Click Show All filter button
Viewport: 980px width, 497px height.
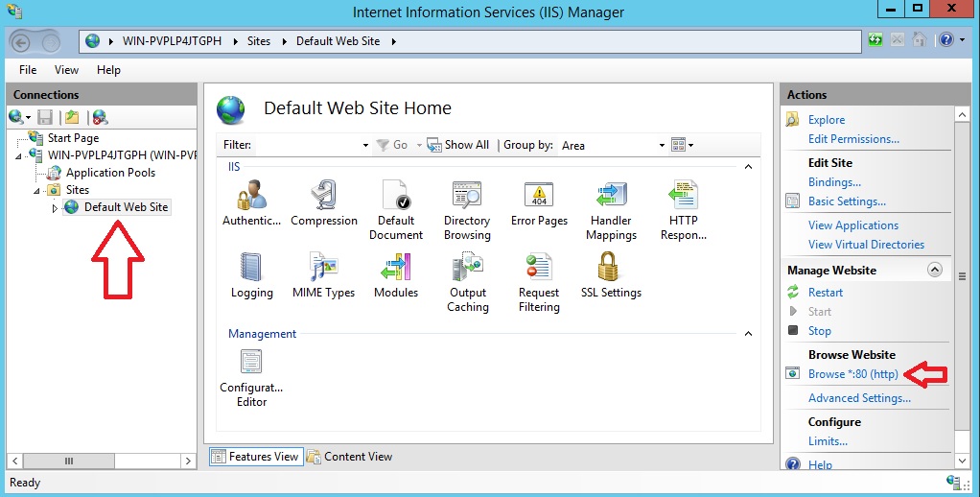(458, 145)
